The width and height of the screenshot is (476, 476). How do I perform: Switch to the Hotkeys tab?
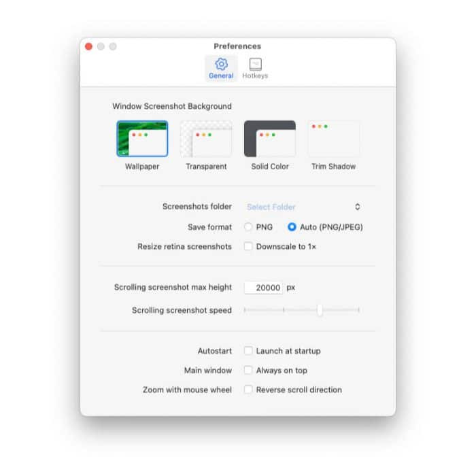pyautogui.click(x=255, y=69)
